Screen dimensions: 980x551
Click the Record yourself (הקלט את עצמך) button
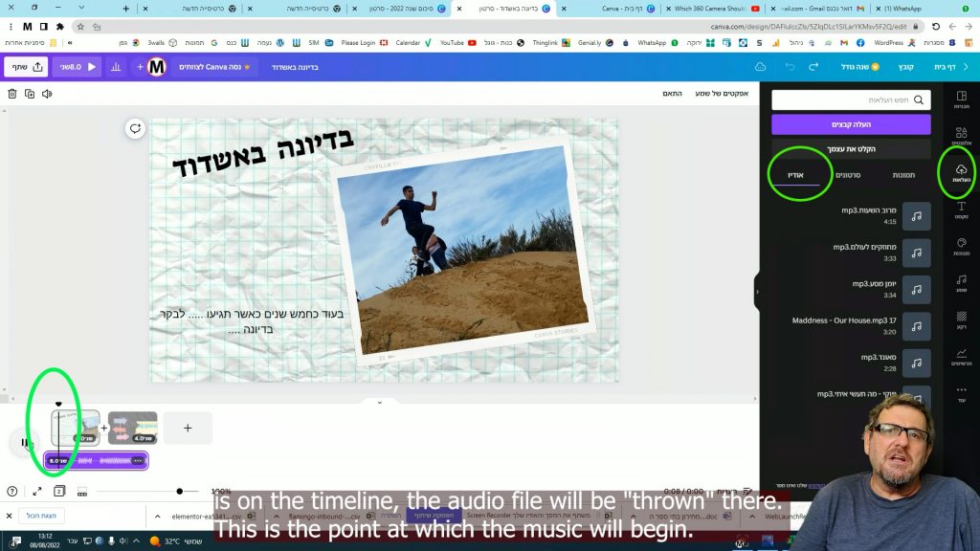pyautogui.click(x=851, y=148)
